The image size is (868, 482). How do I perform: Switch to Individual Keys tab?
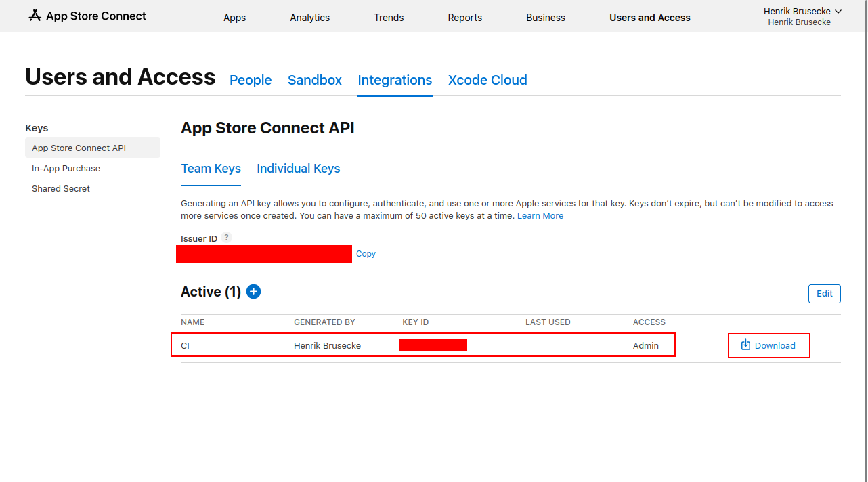(x=299, y=169)
